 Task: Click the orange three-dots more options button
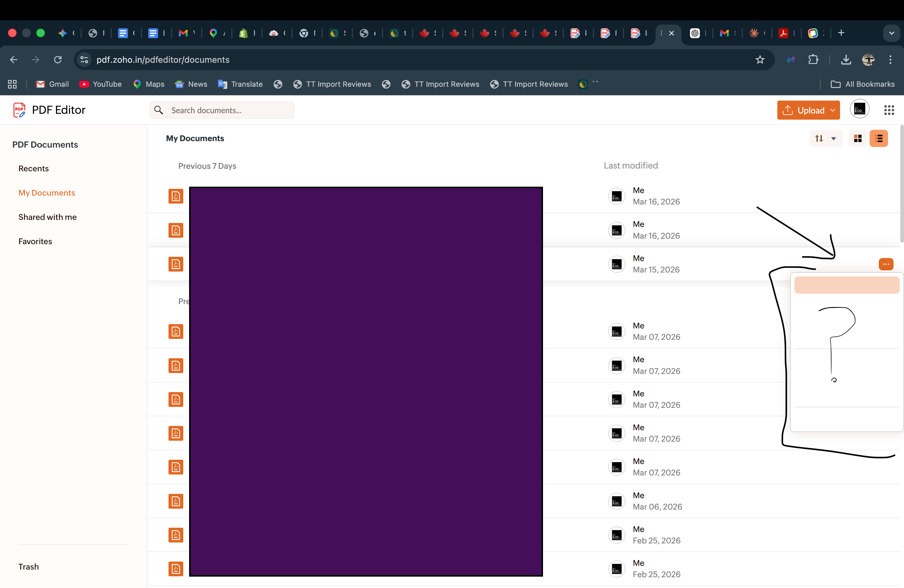(x=886, y=264)
